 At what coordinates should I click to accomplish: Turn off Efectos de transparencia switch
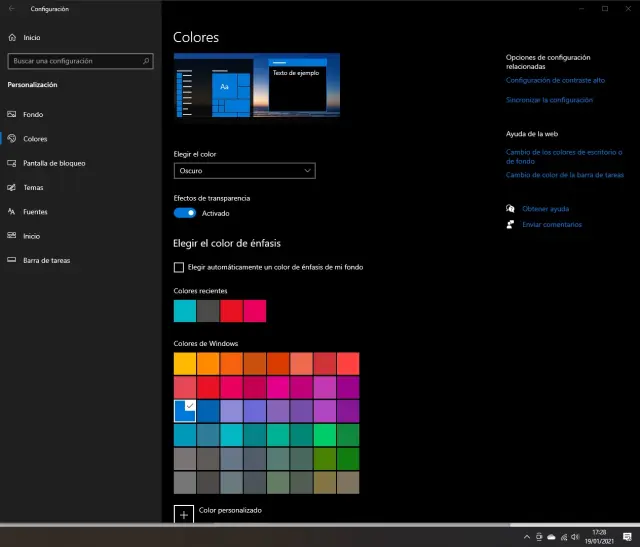(185, 213)
